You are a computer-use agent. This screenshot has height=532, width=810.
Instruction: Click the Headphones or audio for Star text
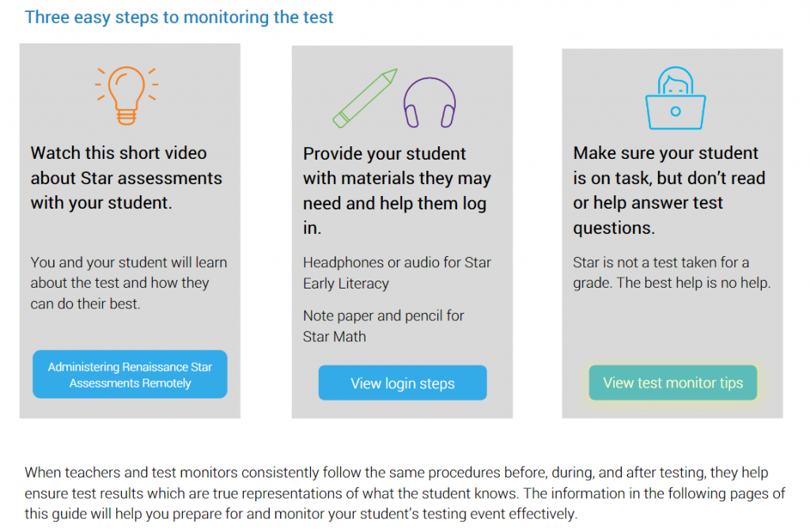tap(397, 273)
